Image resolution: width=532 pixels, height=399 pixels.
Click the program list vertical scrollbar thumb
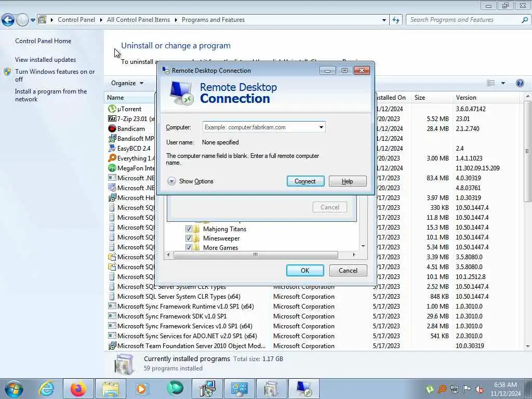pyautogui.click(x=527, y=151)
